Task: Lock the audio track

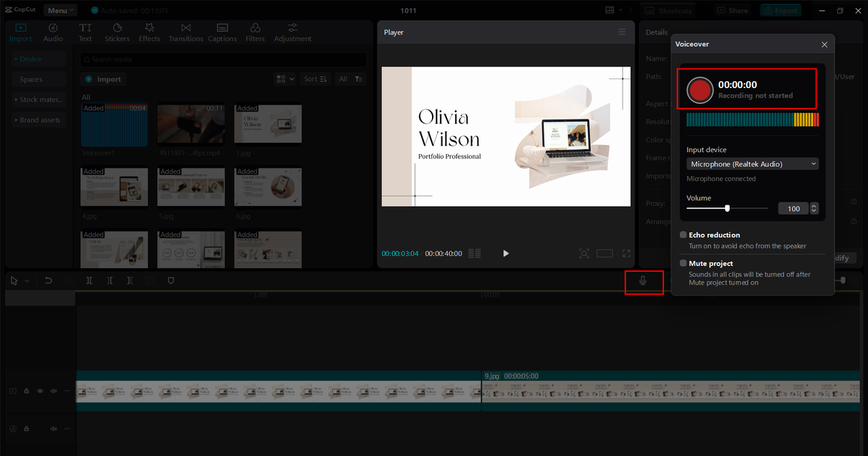Action: click(26, 429)
